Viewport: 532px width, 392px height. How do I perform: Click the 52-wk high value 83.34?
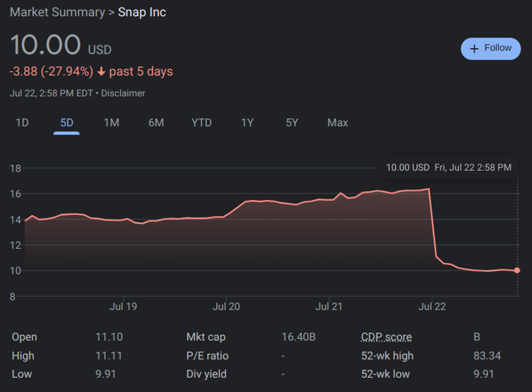tap(487, 356)
